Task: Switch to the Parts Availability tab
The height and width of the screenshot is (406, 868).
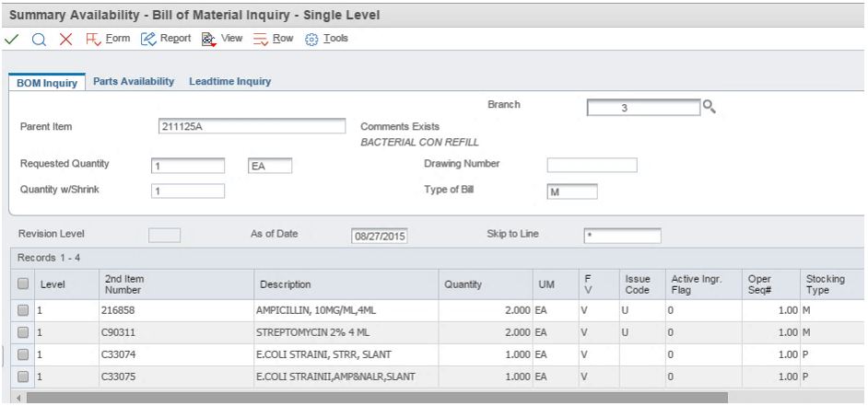Action: (134, 81)
